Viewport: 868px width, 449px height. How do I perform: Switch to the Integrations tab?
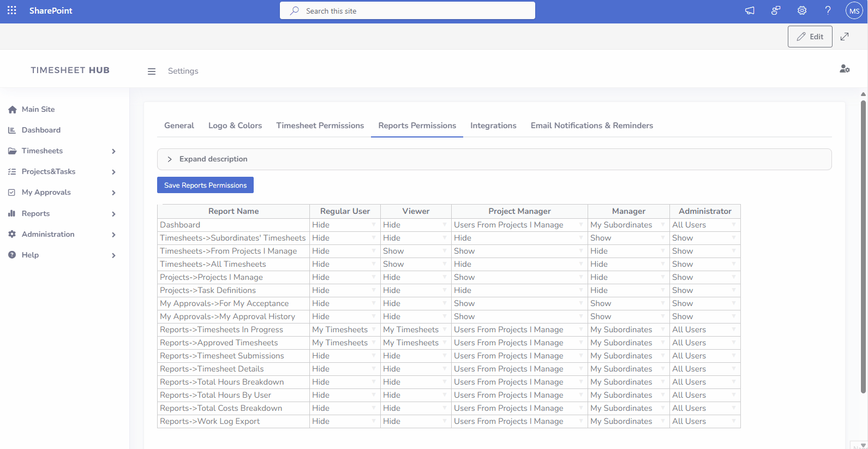493,125
